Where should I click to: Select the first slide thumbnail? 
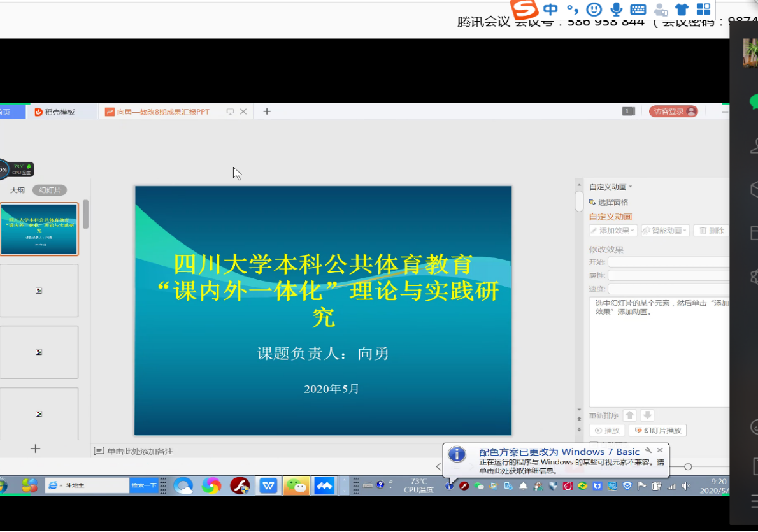click(x=39, y=229)
